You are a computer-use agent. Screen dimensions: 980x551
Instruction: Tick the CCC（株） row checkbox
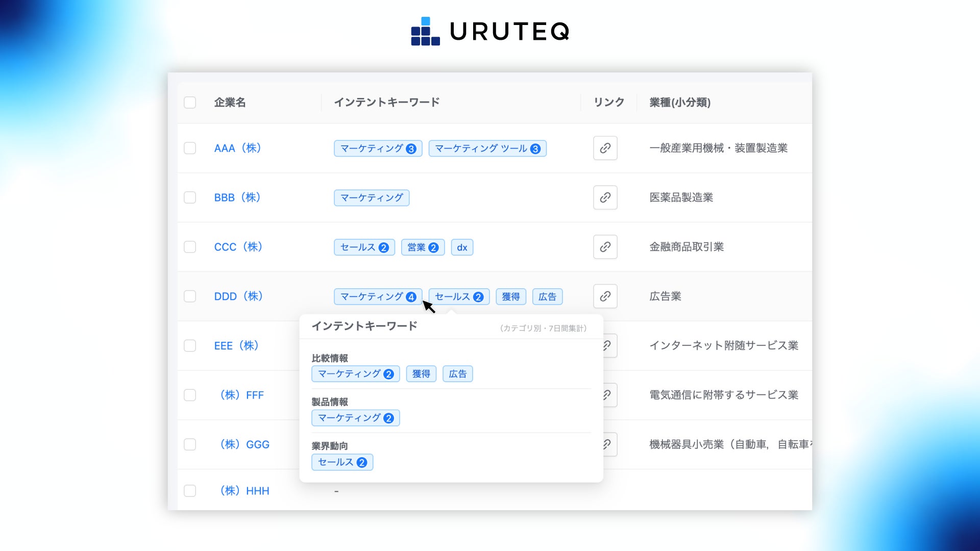click(x=190, y=247)
